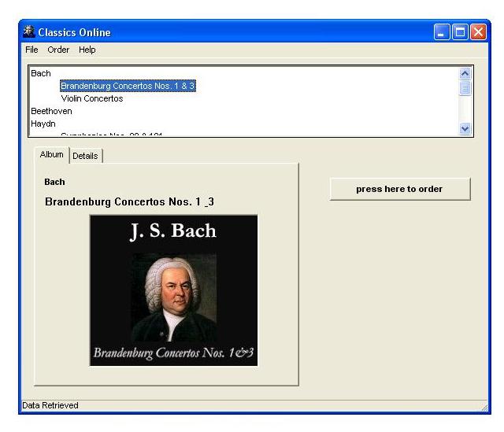This screenshot has height=432, width=504.
Task: Minimize the Classics Online window
Action: tap(442, 32)
